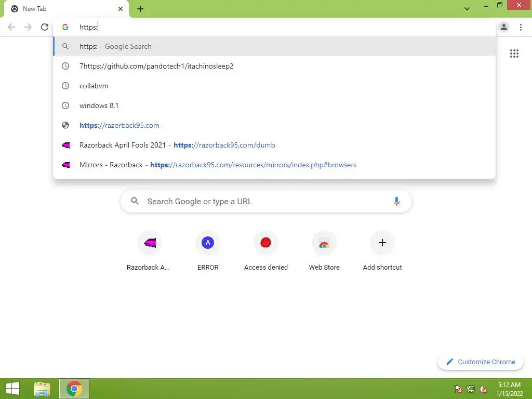Screen dimensions: 532x399
Task: Open the Chrome profile avatar menu
Action: tap(504, 27)
